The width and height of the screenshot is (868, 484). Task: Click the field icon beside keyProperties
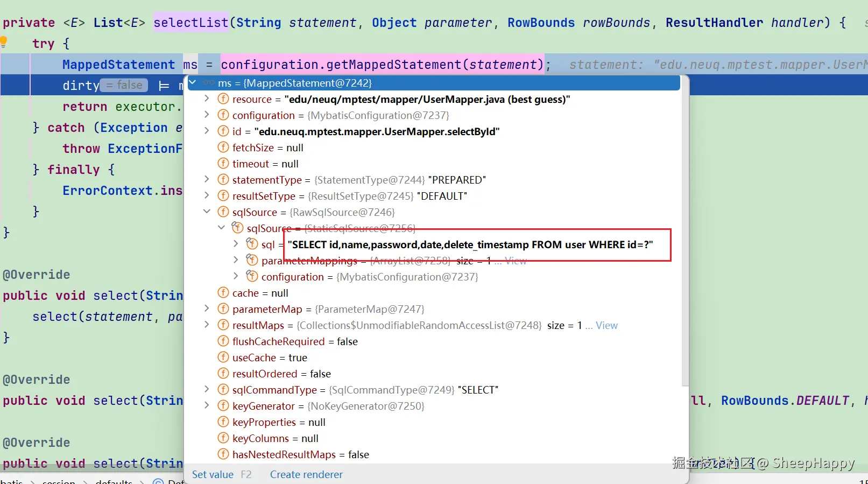pos(223,422)
